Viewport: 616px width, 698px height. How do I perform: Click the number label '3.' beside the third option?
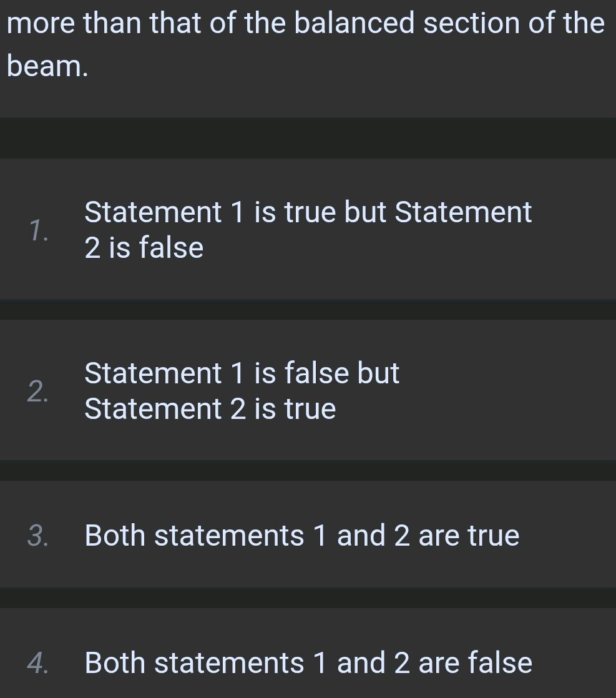pos(37,535)
